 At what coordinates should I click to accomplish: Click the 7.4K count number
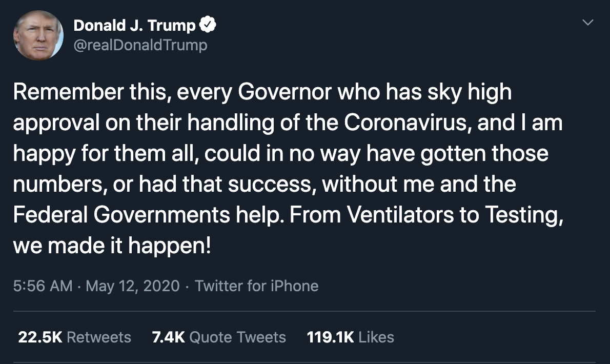[x=168, y=337]
